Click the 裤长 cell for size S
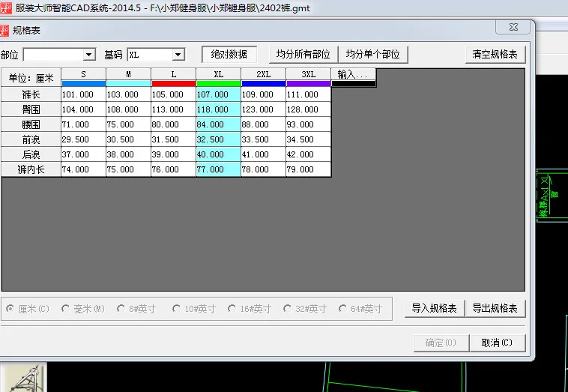Viewport: 568px width, 392px height. coord(84,94)
